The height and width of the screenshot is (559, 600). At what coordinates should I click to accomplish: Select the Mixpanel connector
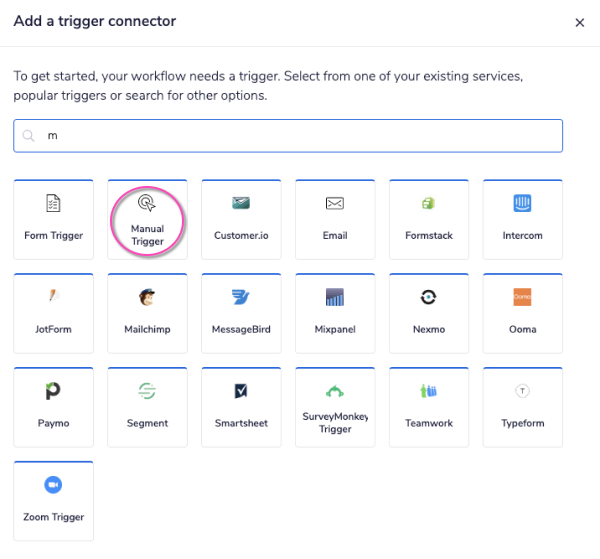(x=335, y=312)
